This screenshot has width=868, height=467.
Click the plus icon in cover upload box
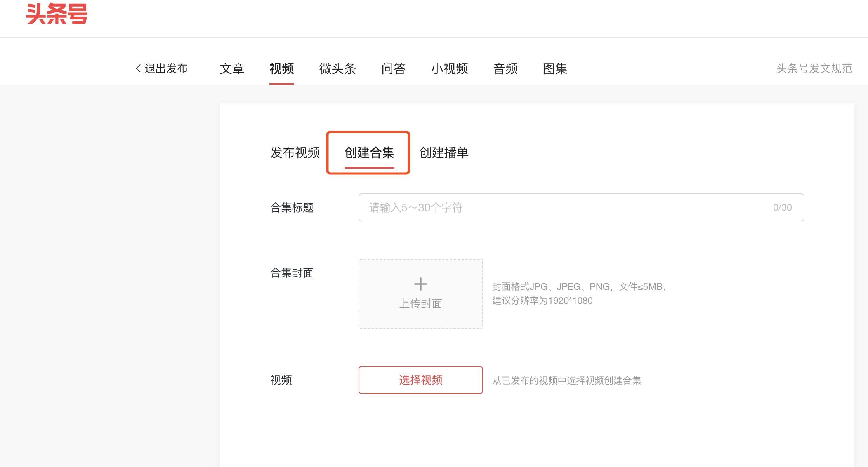click(x=420, y=284)
